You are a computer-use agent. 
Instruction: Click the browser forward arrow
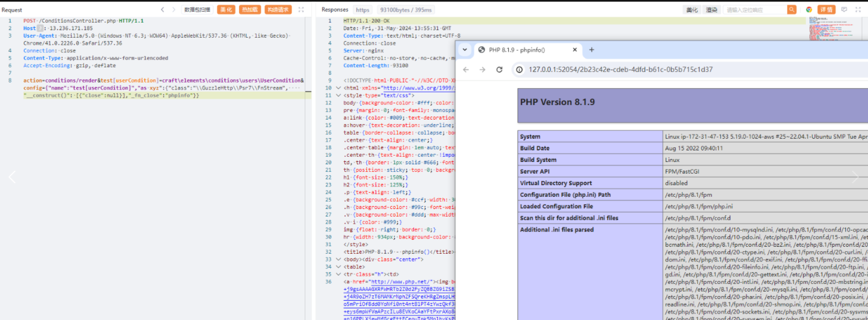click(483, 69)
